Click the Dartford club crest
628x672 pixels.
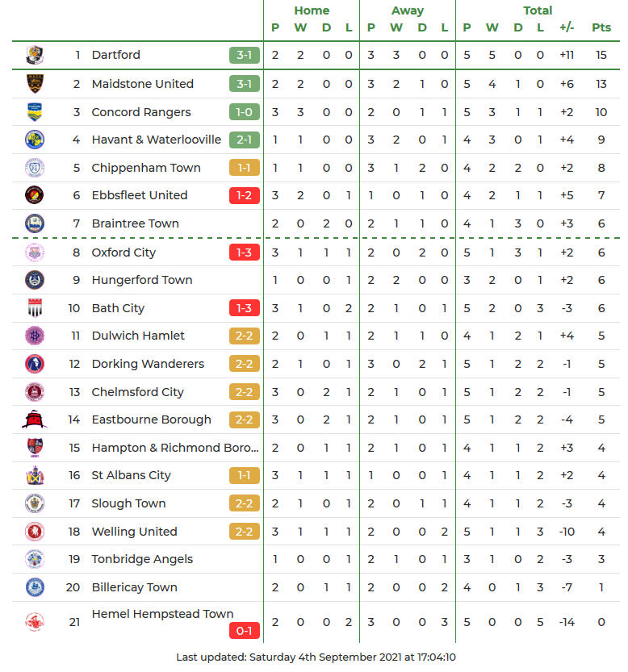pos(35,56)
